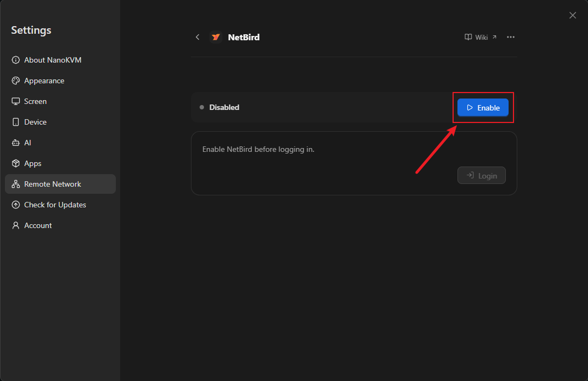Close the Settings dialog with the X
588x381 pixels.
(x=573, y=15)
